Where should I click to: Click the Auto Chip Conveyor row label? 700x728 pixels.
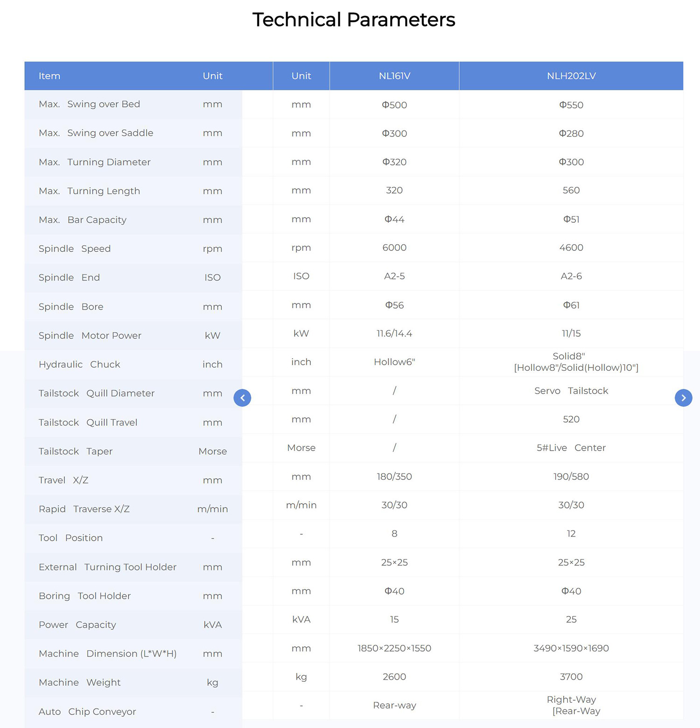pos(87,711)
